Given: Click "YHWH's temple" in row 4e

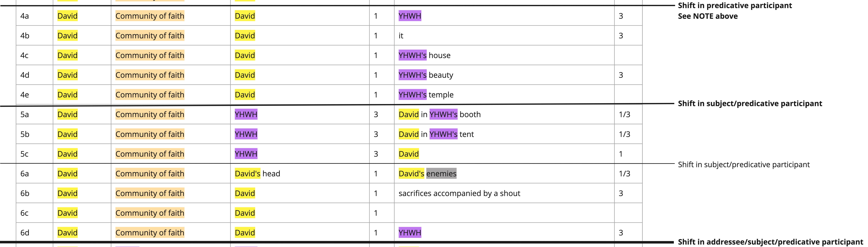Looking at the screenshot, I should (x=426, y=95).
